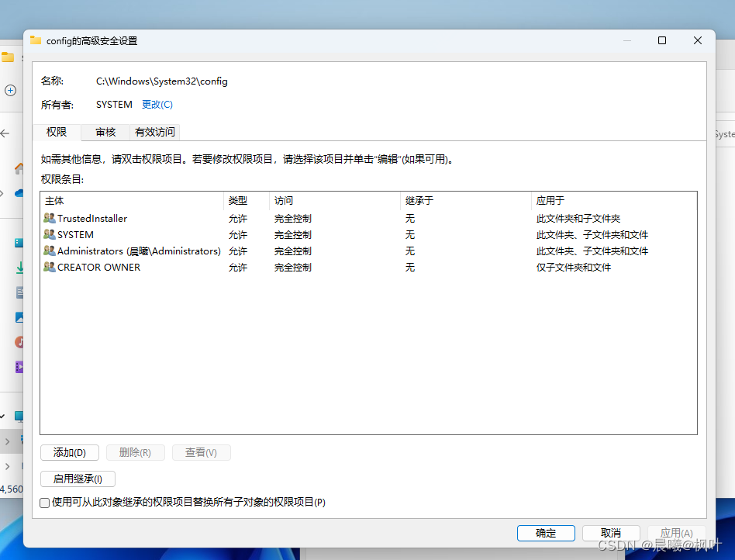Switch to the 审核 tab
735x560 pixels.
point(105,133)
